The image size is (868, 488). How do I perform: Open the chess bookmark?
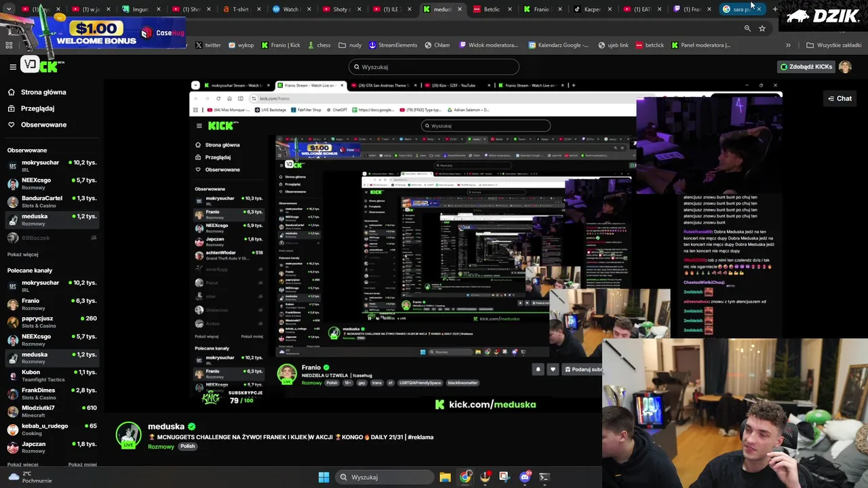click(x=318, y=45)
